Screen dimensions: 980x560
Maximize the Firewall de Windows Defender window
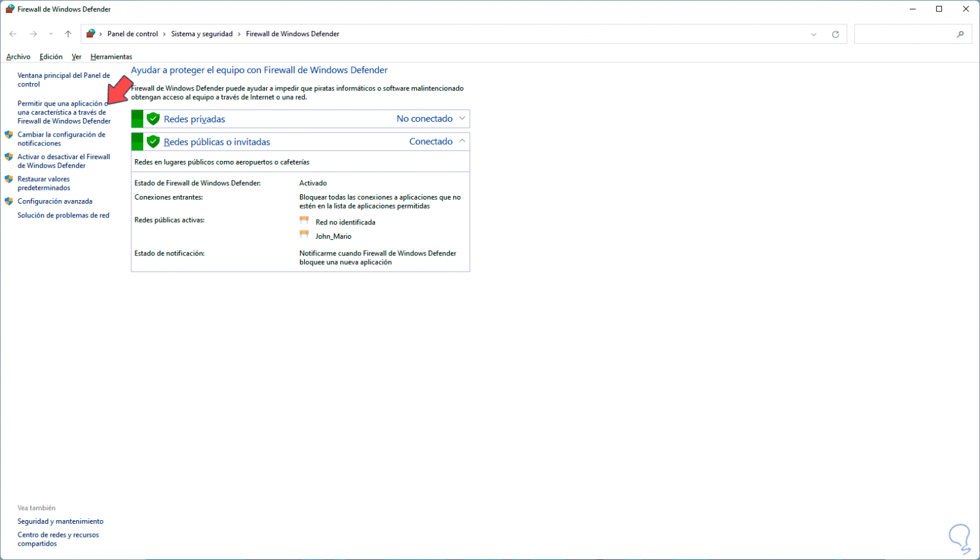(x=939, y=9)
